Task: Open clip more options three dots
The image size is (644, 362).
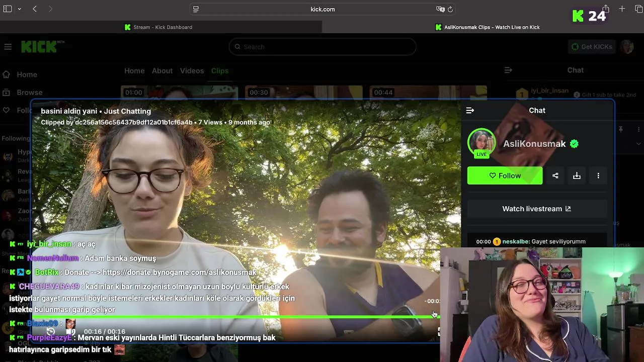Action: (x=598, y=175)
